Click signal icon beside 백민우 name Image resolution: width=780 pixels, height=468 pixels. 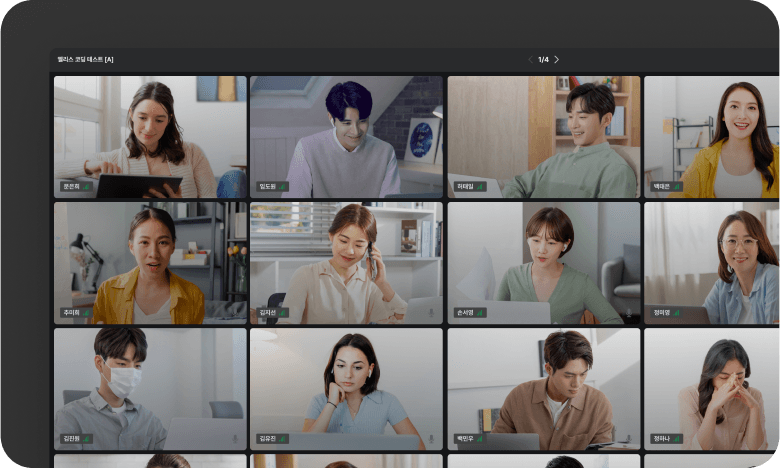tap(480, 438)
